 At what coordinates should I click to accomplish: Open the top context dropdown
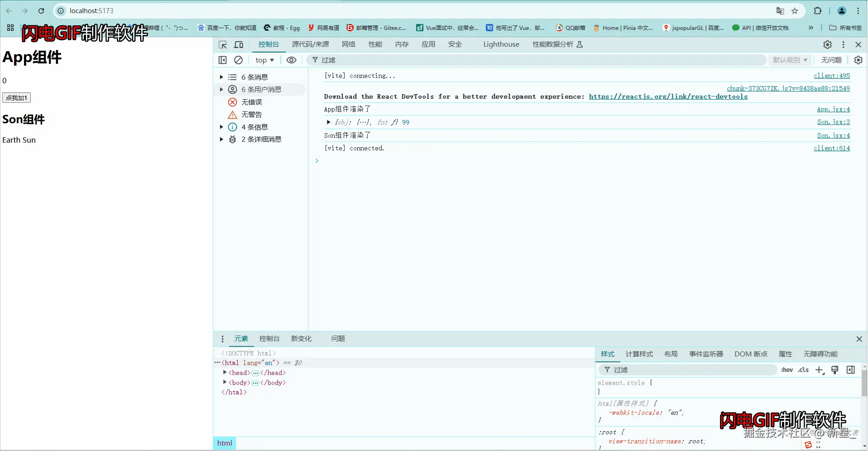[264, 60]
